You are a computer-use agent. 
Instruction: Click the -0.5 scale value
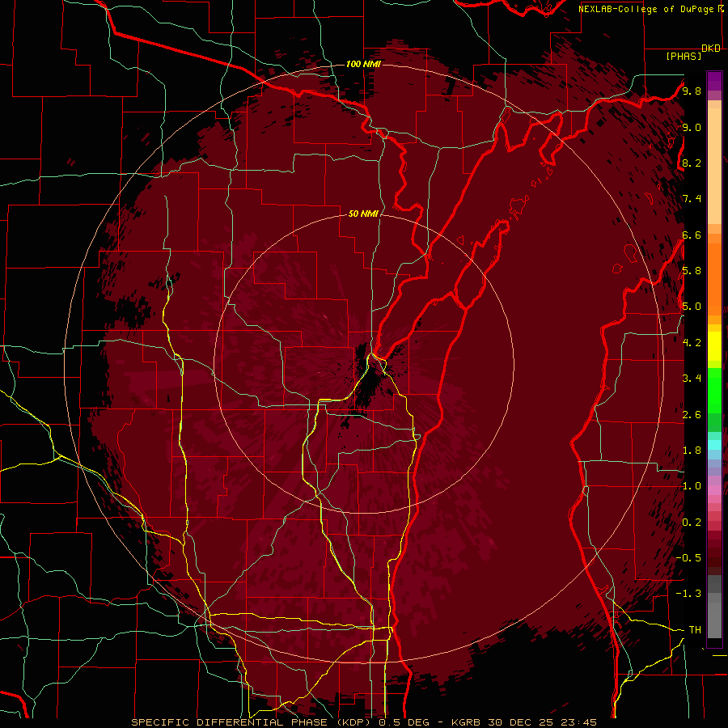(x=688, y=558)
